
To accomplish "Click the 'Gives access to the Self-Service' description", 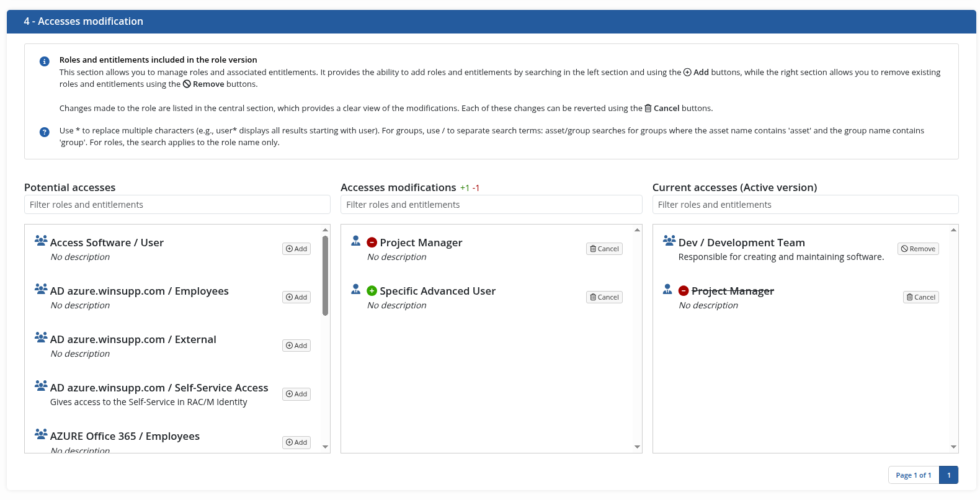I will [149, 402].
